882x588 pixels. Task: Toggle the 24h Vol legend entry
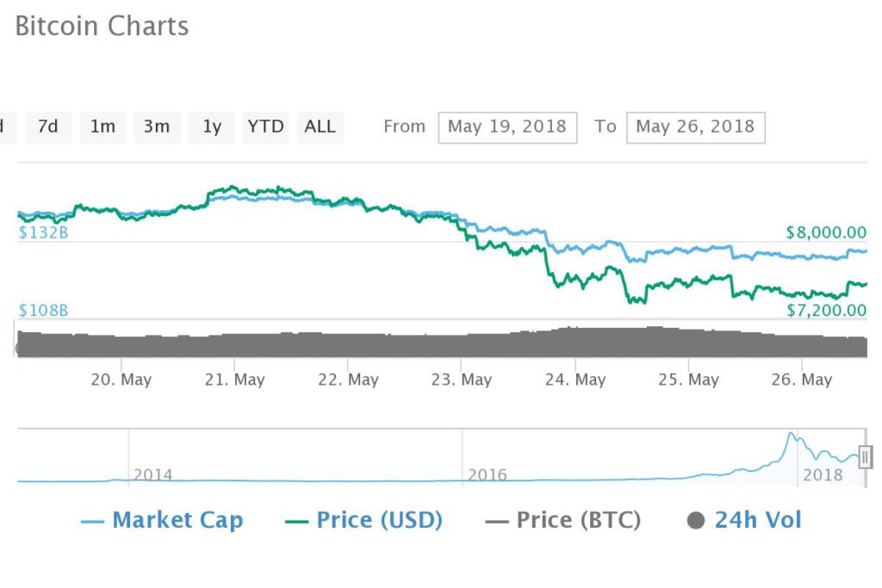[744, 520]
